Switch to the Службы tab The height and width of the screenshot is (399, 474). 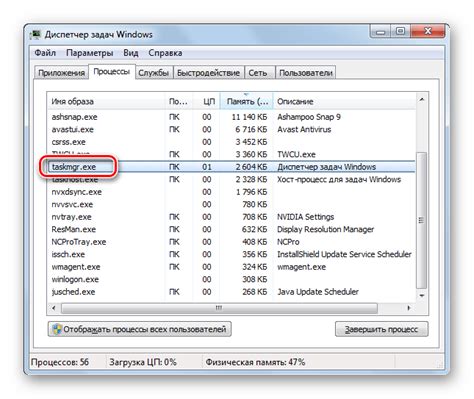coord(154,73)
